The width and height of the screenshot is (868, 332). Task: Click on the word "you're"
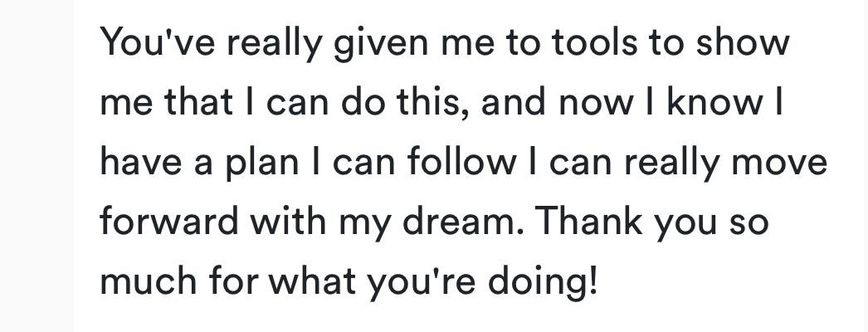point(422,283)
